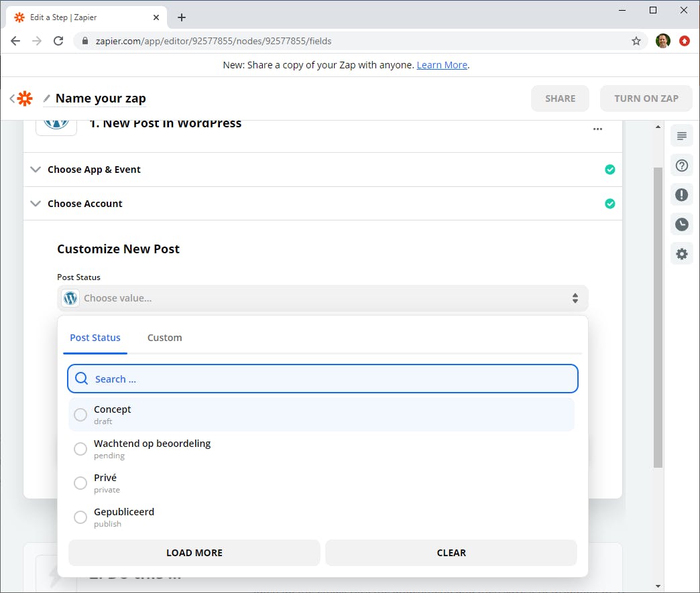Switch to the Custom tab
Viewport: 700px width, 593px height.
click(164, 338)
